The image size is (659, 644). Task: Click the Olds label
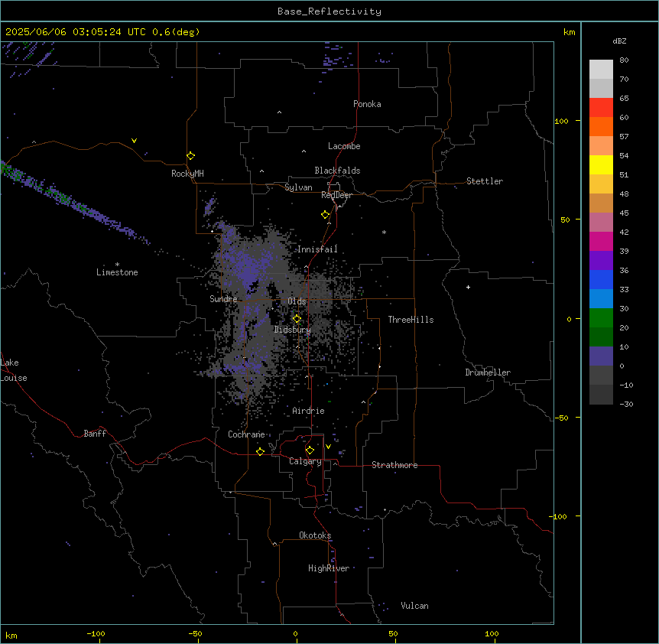(297, 301)
